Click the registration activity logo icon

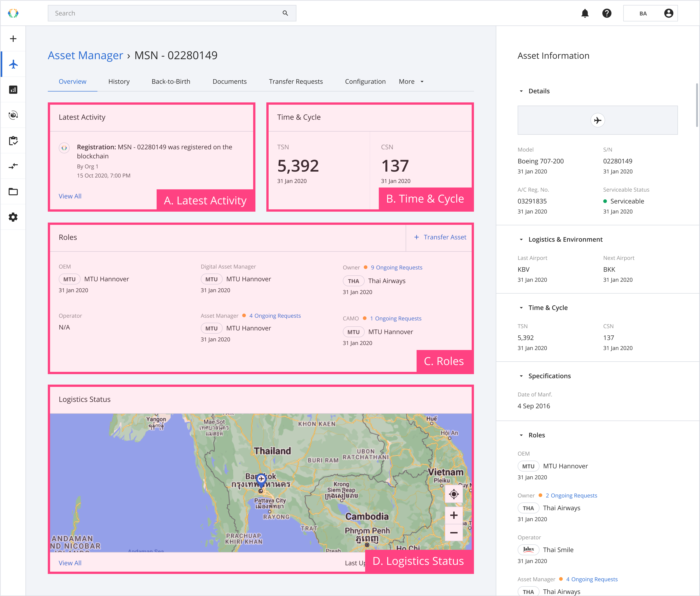click(64, 148)
